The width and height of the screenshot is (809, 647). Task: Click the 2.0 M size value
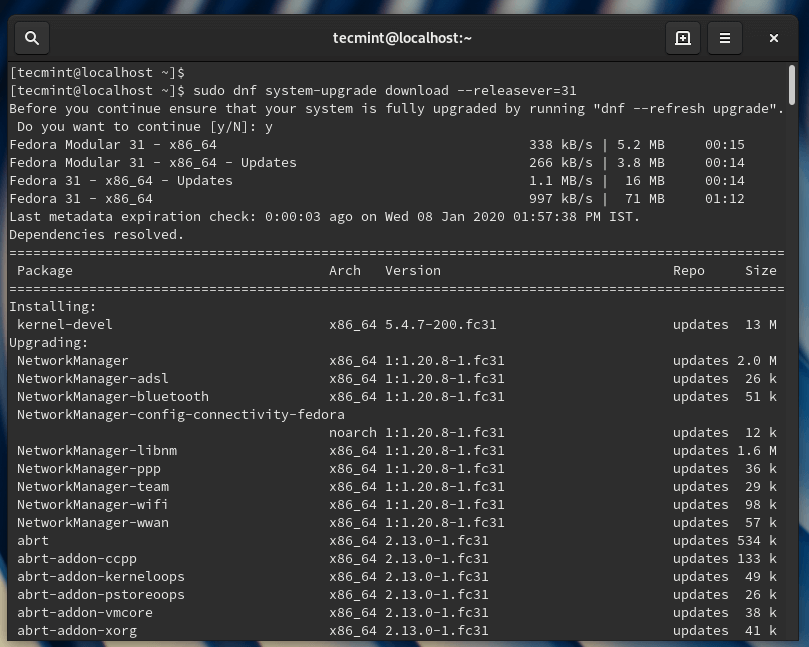756,361
